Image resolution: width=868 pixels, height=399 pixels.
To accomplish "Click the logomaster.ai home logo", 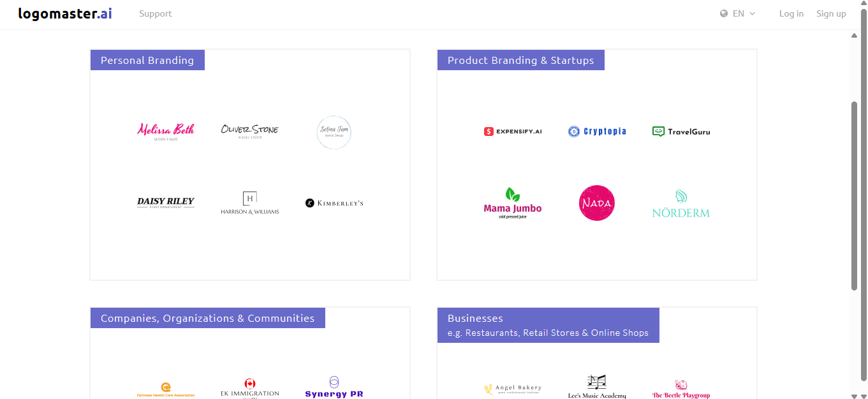I will 65,13.
